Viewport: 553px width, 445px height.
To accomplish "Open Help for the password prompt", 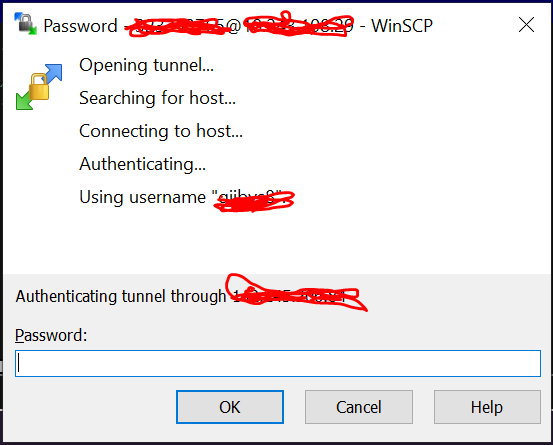I will click(x=487, y=407).
